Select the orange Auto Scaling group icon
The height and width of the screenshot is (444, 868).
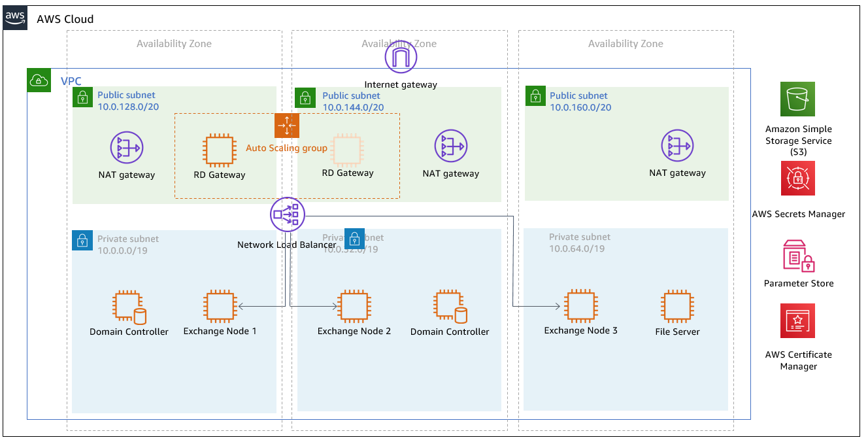click(x=286, y=125)
